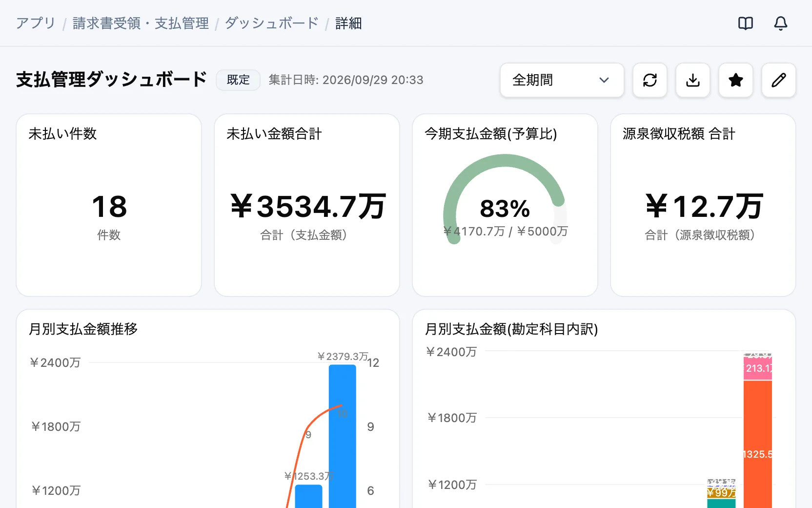Go to ダッシュボード breadcrumb

click(x=272, y=23)
